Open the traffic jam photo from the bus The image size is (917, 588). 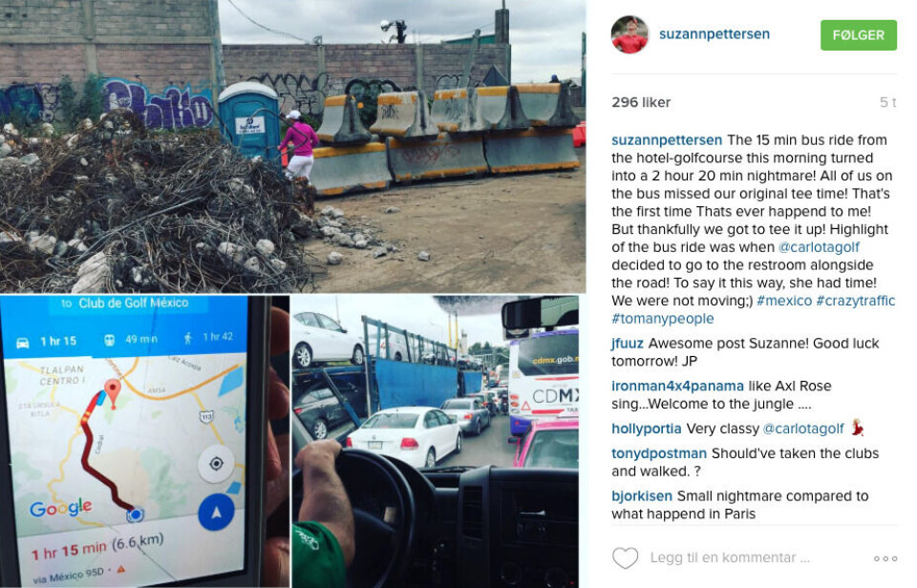click(436, 441)
